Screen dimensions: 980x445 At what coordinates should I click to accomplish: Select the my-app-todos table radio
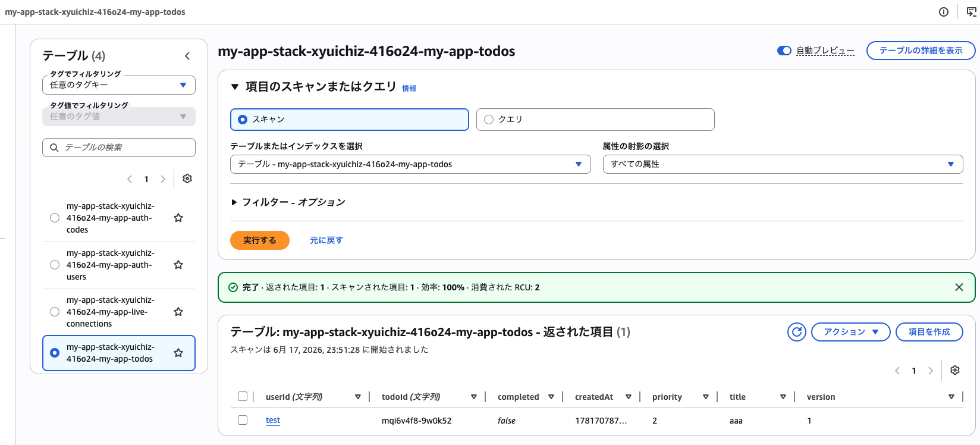pos(55,353)
